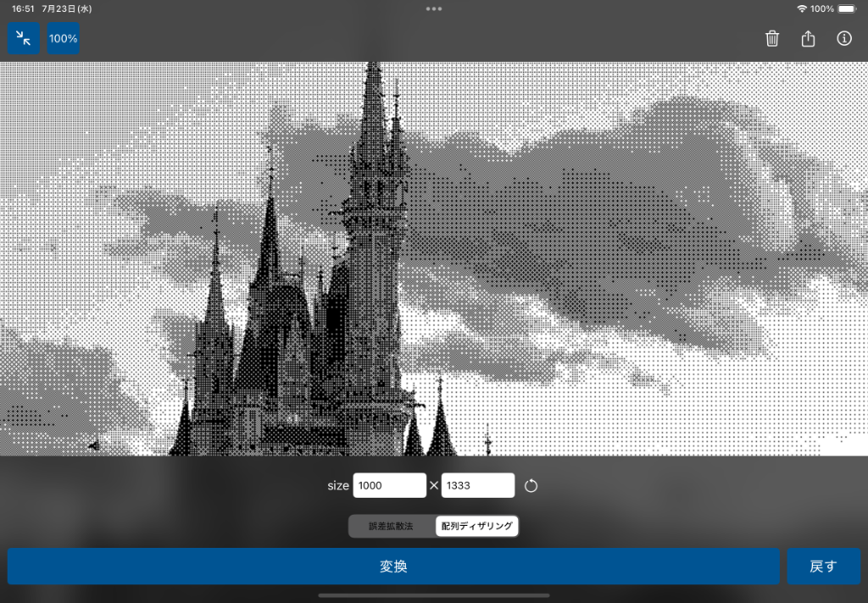
Task: Open the three-dot multitasking menu
Action: (434, 8)
